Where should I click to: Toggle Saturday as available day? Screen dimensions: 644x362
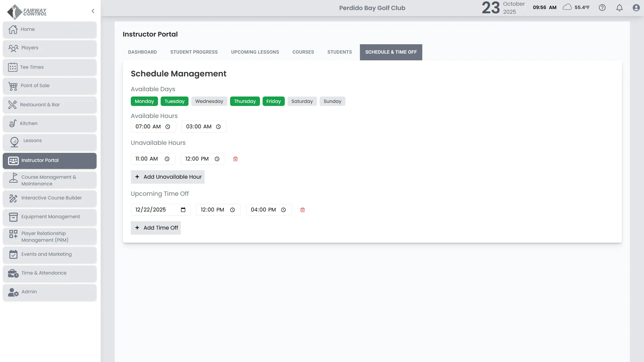(302, 101)
